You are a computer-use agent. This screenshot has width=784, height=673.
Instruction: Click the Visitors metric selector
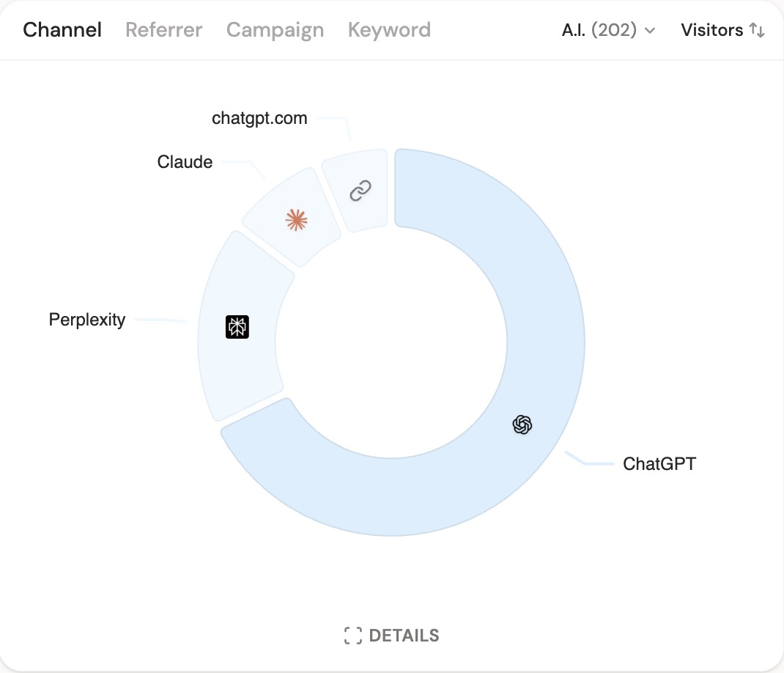click(x=722, y=30)
